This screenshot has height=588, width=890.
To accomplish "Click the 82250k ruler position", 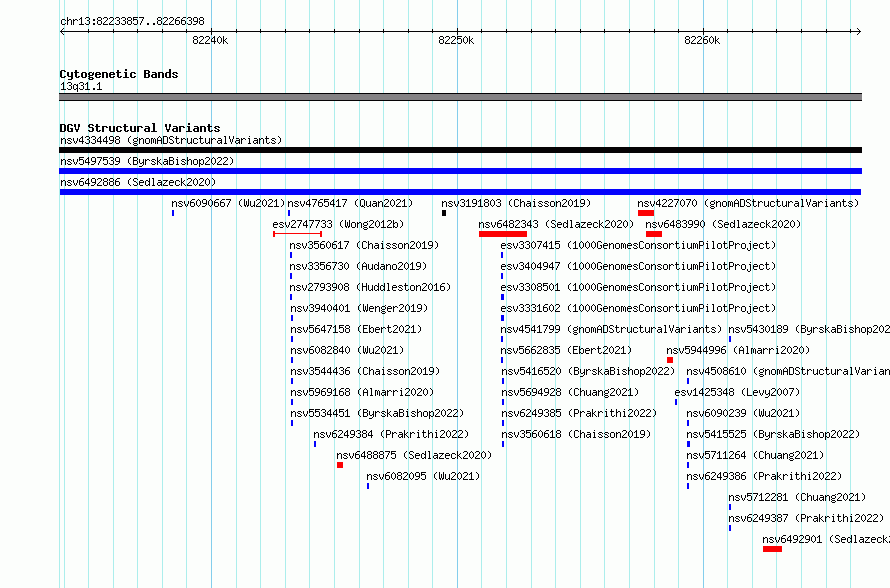I will pos(456,40).
